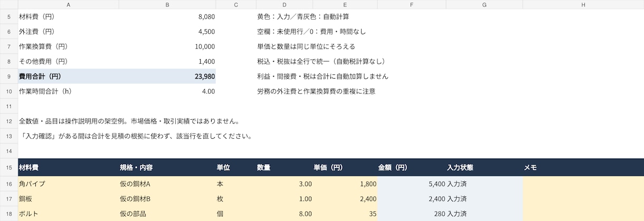
Task: Click the 単価（円） table header
Action: pos(345,168)
